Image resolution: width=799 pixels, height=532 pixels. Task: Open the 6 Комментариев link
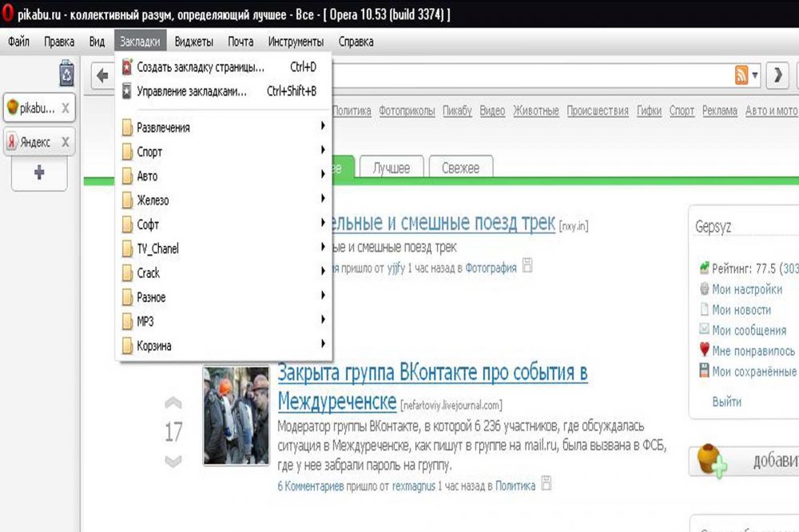[311, 486]
